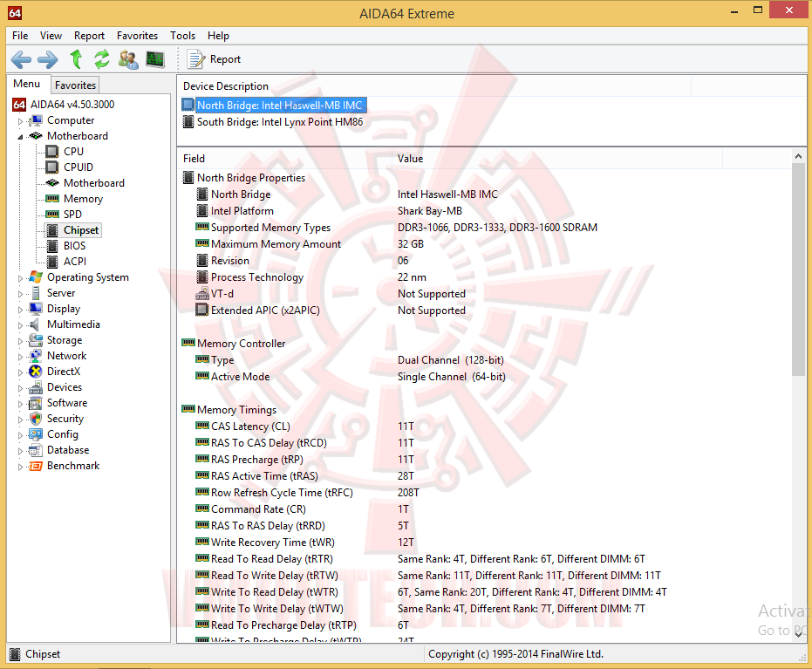Click the Security shield icon
The image size is (812, 669).
pos(36,419)
